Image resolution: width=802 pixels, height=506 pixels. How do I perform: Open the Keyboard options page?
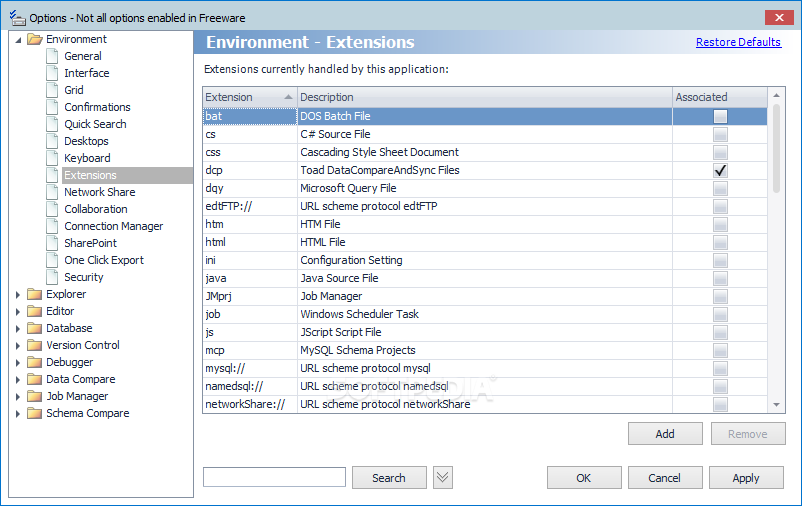click(87, 158)
